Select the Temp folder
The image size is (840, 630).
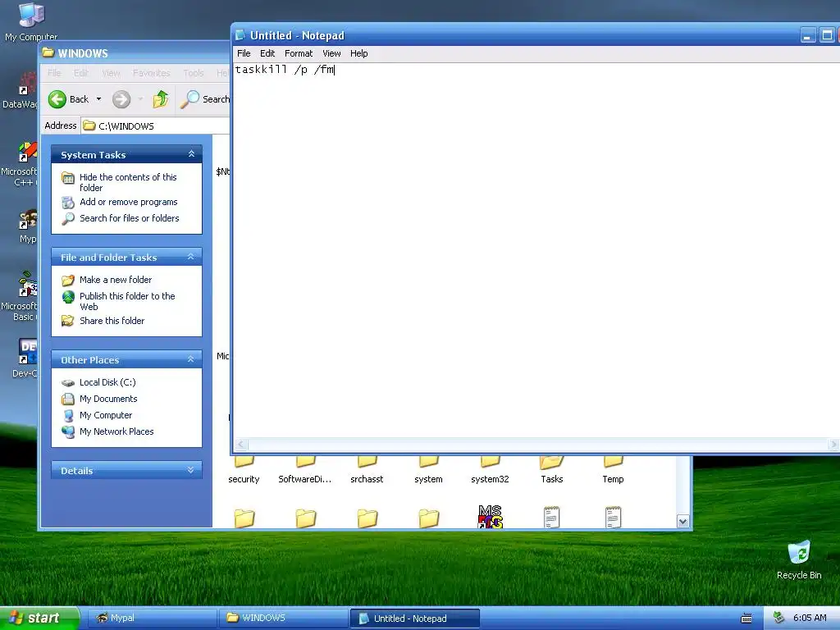coord(613,461)
